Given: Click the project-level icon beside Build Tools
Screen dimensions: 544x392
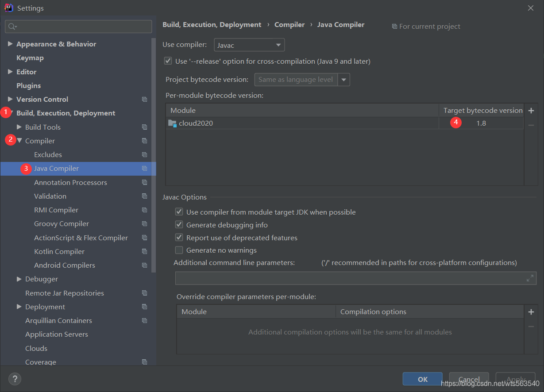Looking at the screenshot, I should point(144,127).
